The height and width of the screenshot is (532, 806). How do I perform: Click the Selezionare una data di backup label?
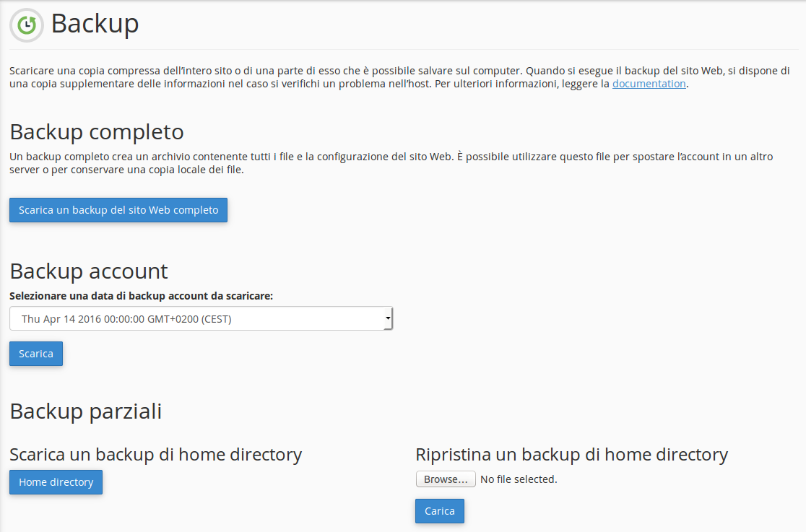click(141, 296)
